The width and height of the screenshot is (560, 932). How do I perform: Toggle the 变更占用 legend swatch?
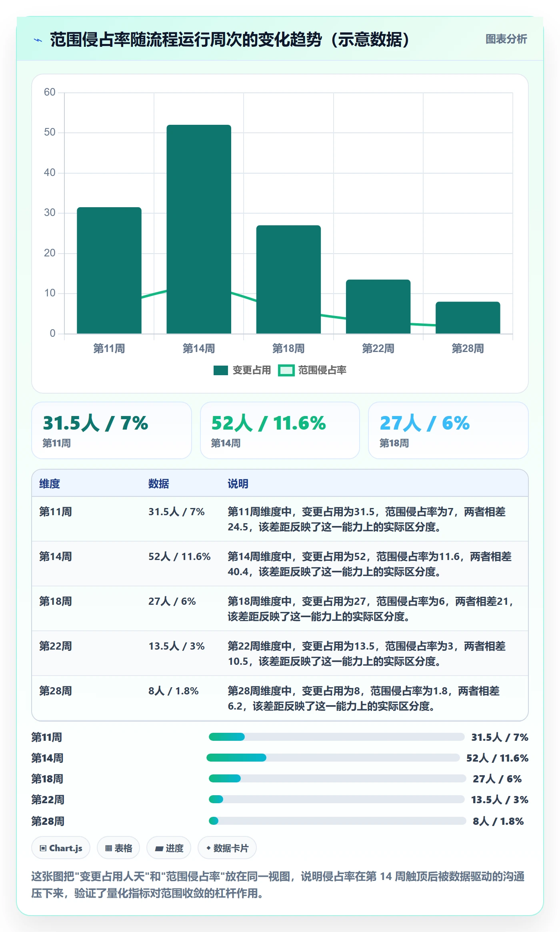220,370
